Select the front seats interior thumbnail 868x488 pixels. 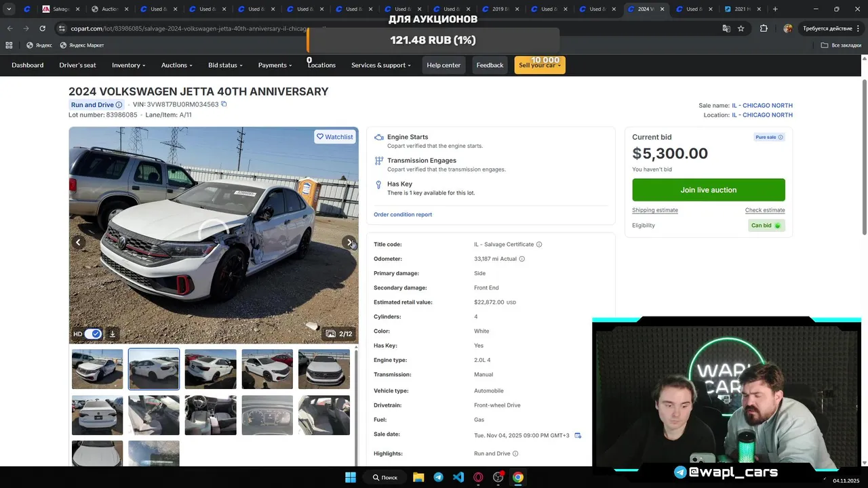211,415
